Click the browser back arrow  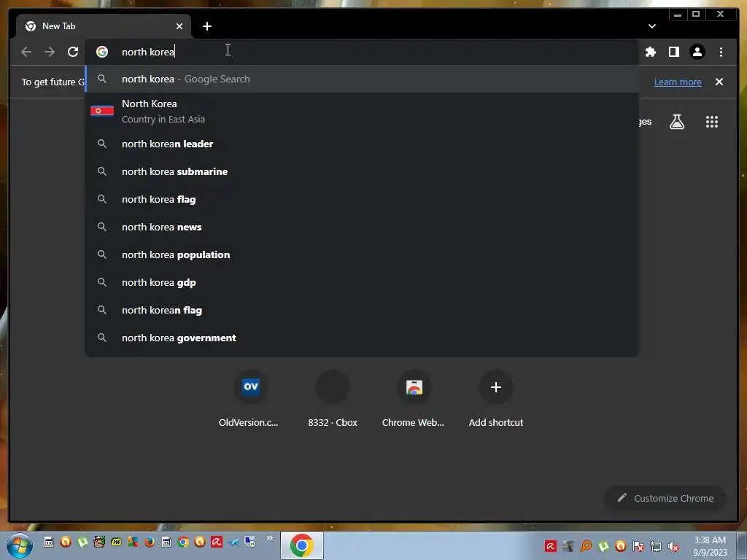pos(26,52)
